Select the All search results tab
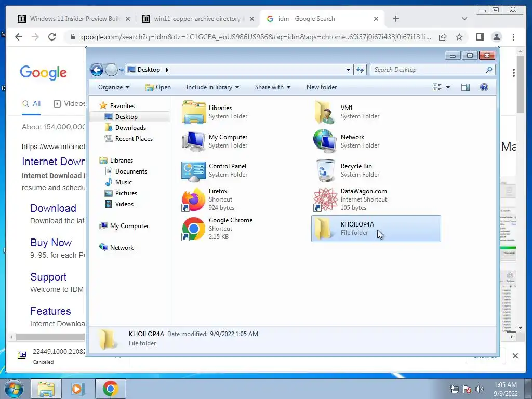 (x=31, y=104)
